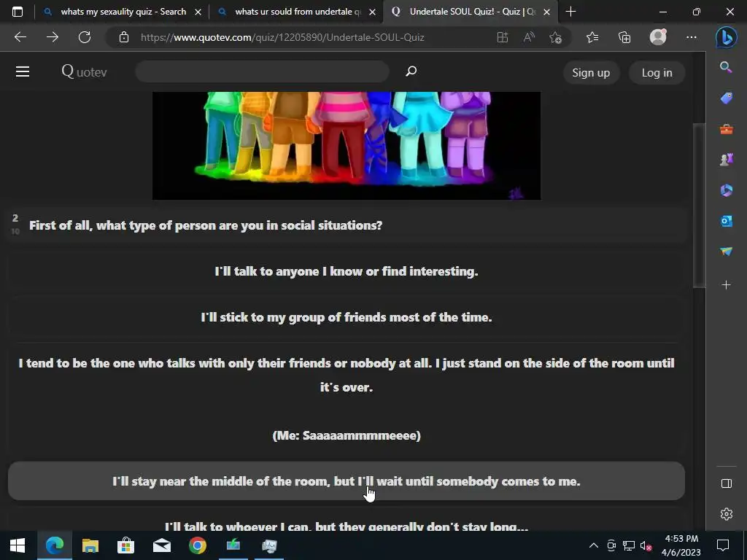Open a new browser tab
747x560 pixels.
click(x=570, y=12)
